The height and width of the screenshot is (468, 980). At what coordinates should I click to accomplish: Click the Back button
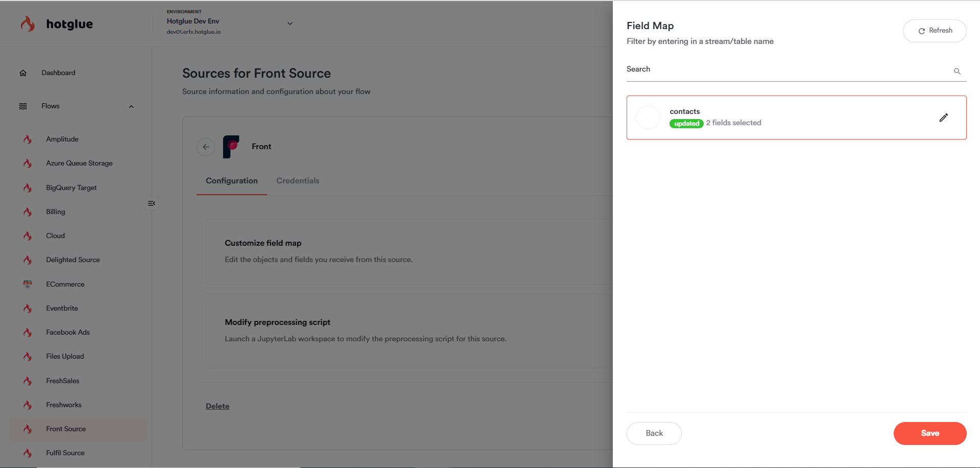(x=654, y=433)
